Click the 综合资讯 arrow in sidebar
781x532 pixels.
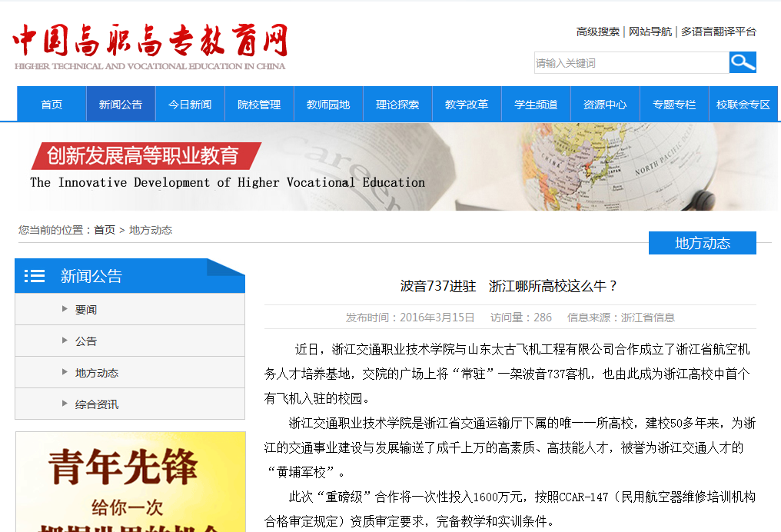click(65, 404)
